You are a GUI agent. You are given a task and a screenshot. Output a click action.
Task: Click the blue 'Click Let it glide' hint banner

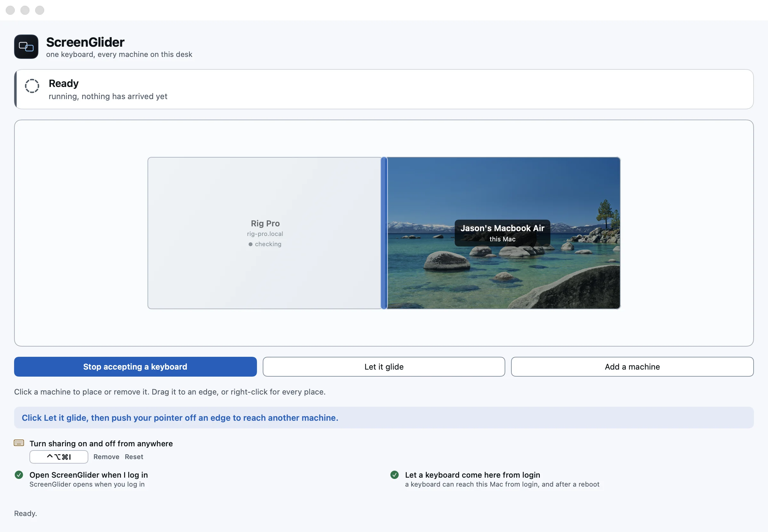(x=384, y=418)
